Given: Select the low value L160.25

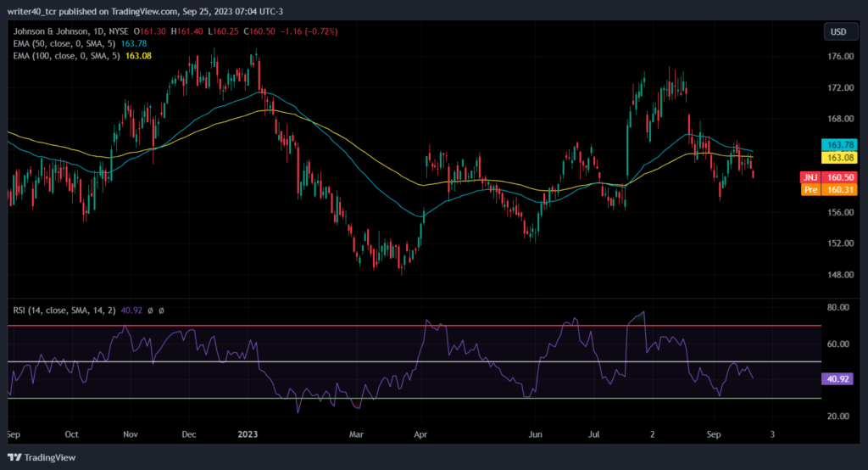Looking at the screenshot, I should (x=223, y=31).
